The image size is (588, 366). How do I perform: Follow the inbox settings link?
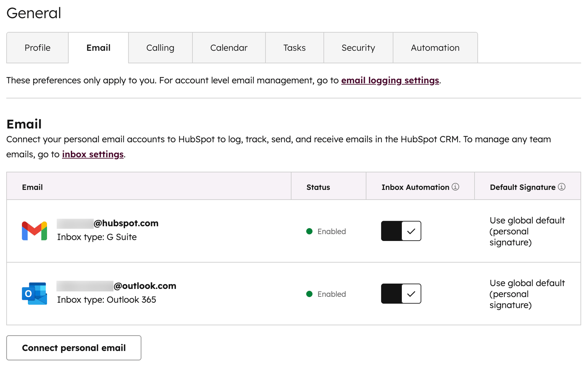tap(93, 154)
